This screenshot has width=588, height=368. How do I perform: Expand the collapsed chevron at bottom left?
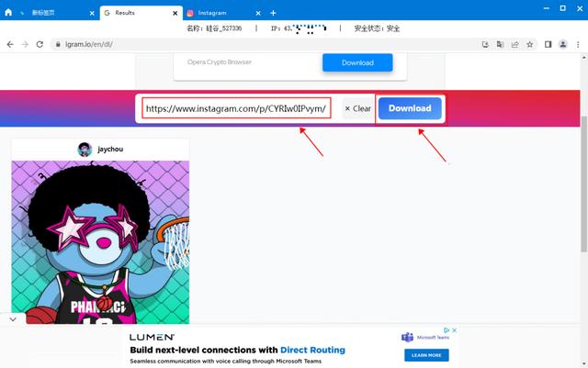[13, 319]
